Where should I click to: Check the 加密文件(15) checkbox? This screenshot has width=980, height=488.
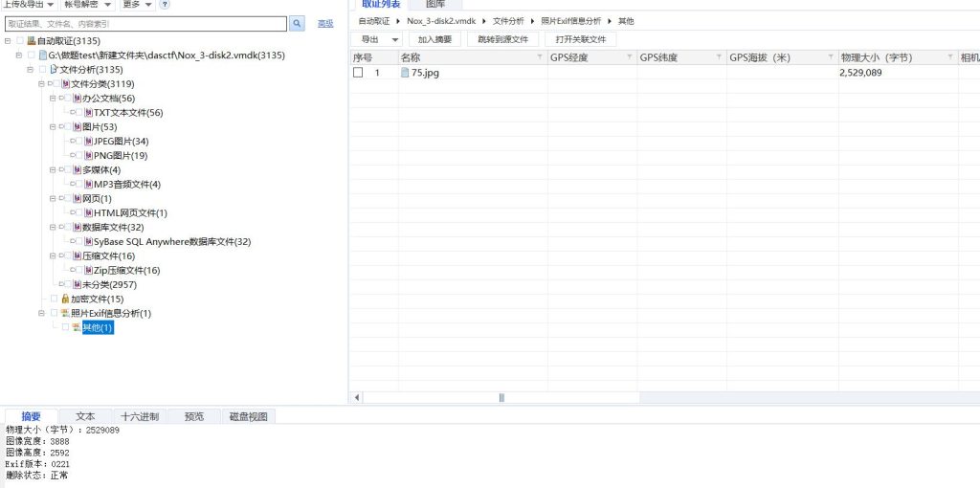tap(54, 299)
